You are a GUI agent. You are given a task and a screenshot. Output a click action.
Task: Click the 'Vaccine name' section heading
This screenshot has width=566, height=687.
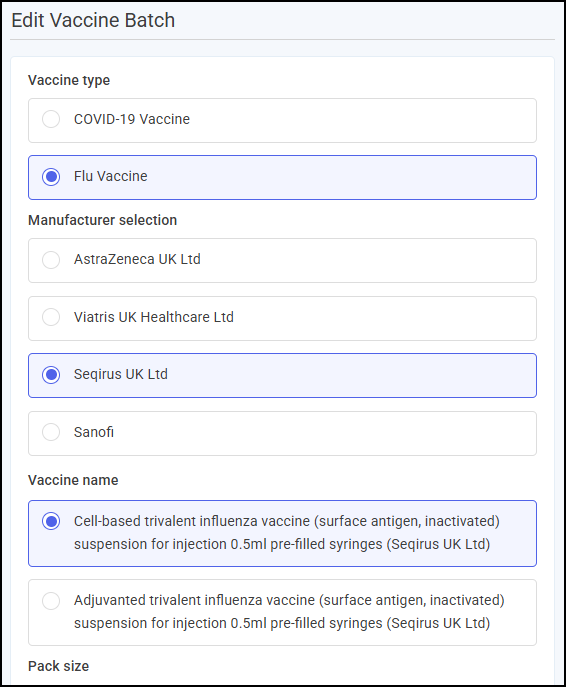(73, 480)
